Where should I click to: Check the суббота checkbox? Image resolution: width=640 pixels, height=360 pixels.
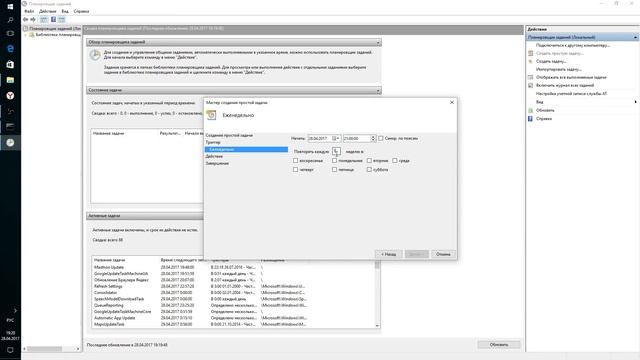(369, 169)
